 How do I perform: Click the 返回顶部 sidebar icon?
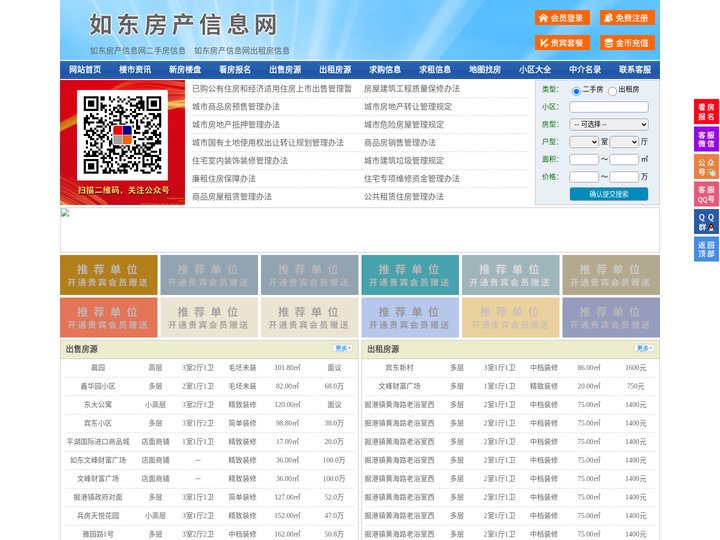pos(706,249)
